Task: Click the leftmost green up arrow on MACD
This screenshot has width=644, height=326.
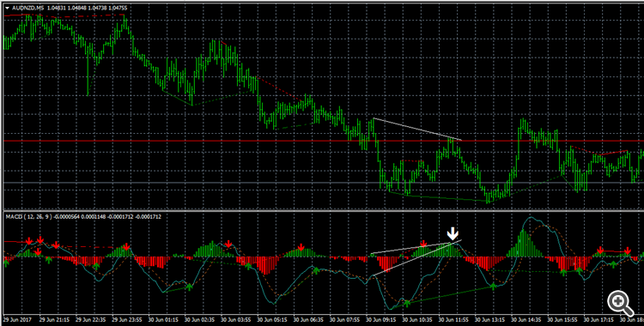Action: (x=7, y=263)
